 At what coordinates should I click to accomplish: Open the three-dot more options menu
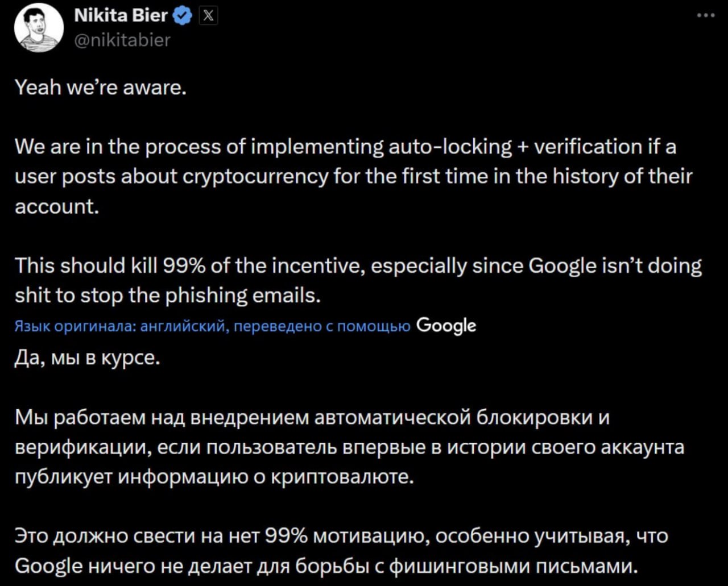click(x=705, y=16)
